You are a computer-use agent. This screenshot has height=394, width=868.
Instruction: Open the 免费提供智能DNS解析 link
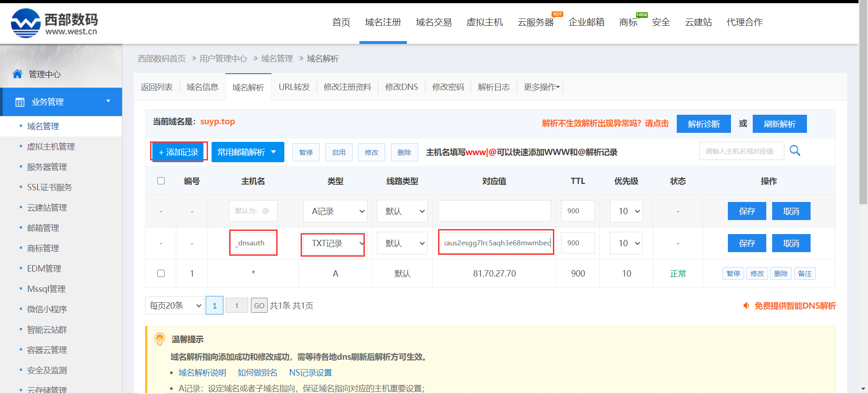pyautogui.click(x=795, y=306)
